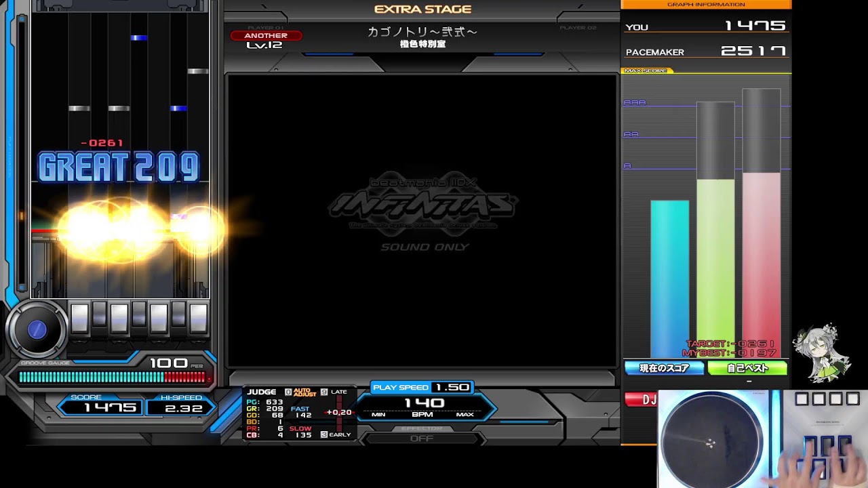Click the GD: 68 count
This screenshot has width=868, height=488.
point(265,415)
